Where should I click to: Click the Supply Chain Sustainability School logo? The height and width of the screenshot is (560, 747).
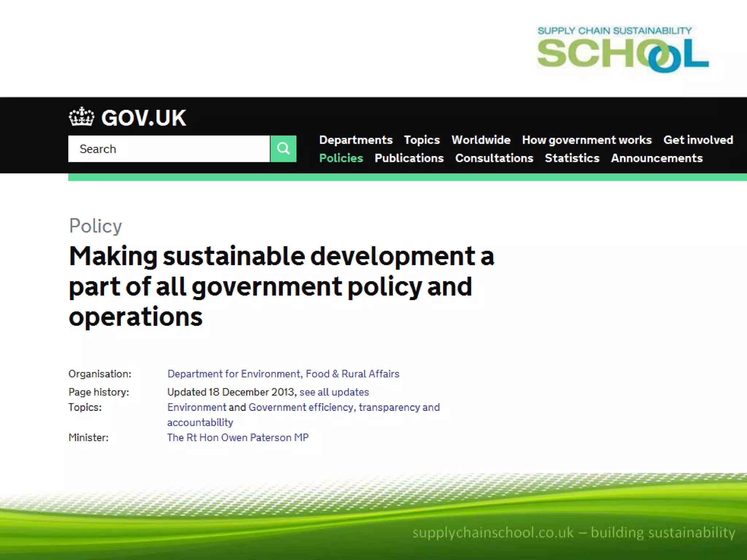click(x=622, y=49)
